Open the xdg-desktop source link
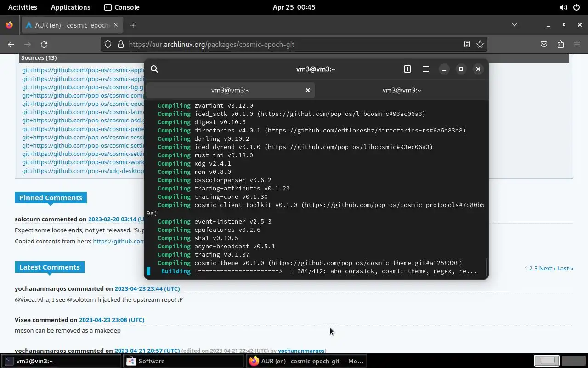588x368 pixels. coord(83,171)
